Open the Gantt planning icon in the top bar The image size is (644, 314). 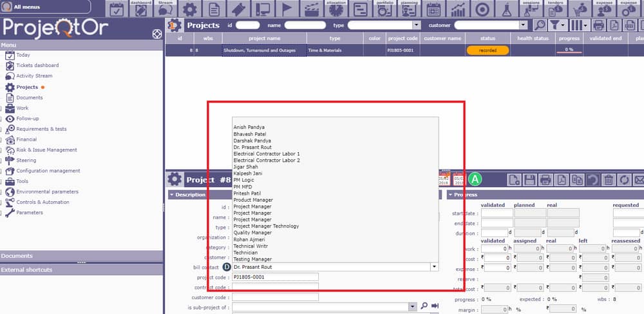[x=360, y=8]
